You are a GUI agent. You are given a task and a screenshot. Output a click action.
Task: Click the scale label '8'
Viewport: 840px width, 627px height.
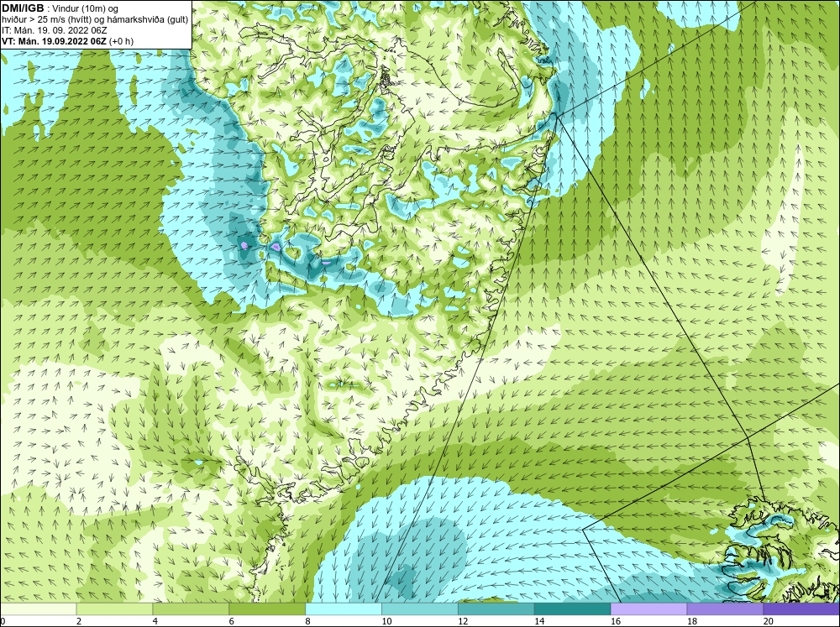coord(308,621)
